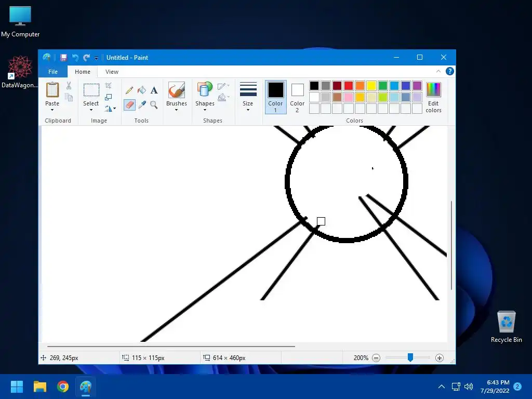Select Color 1 foreground box
The height and width of the screenshot is (399, 532).
[275, 97]
